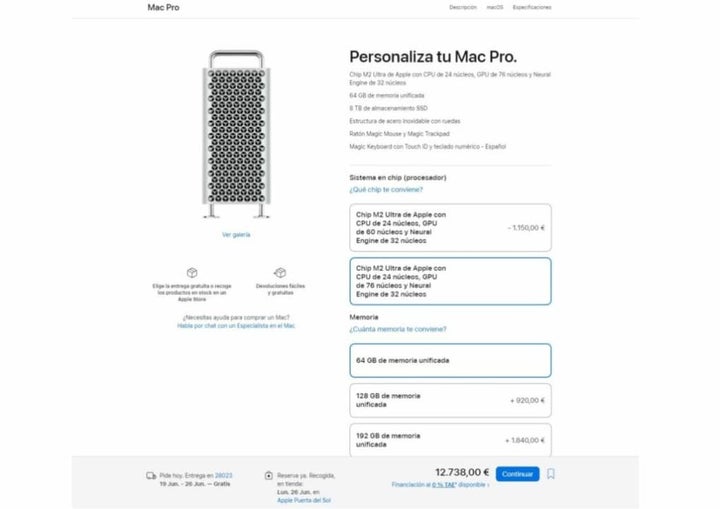
Task: Click the delivery truck icon in bottom bar
Action: [x=151, y=475]
